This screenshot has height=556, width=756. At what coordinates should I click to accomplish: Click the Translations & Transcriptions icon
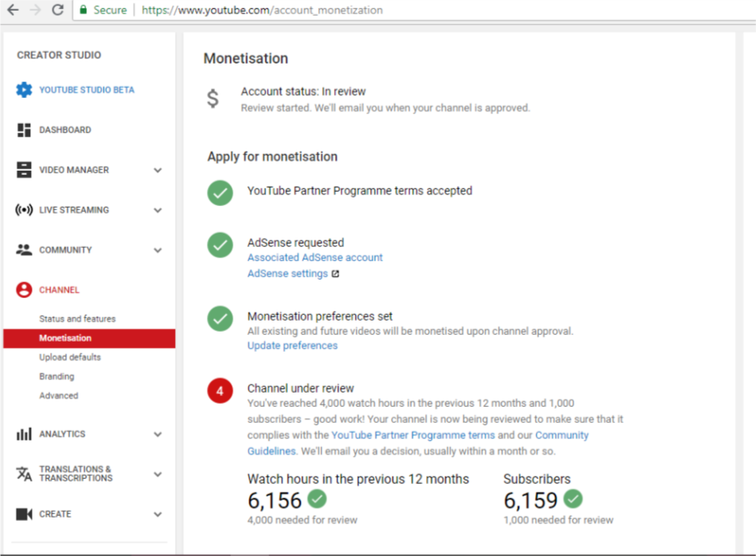tap(24, 474)
